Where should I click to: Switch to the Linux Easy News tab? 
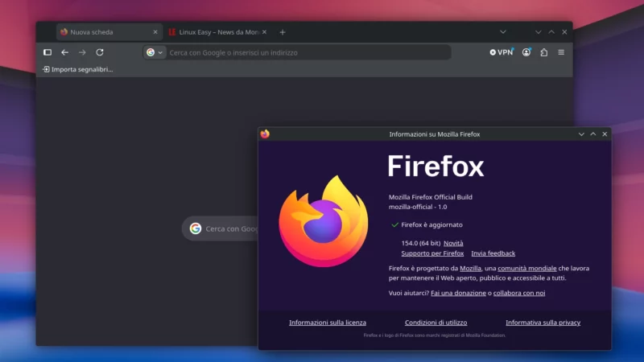coord(218,32)
